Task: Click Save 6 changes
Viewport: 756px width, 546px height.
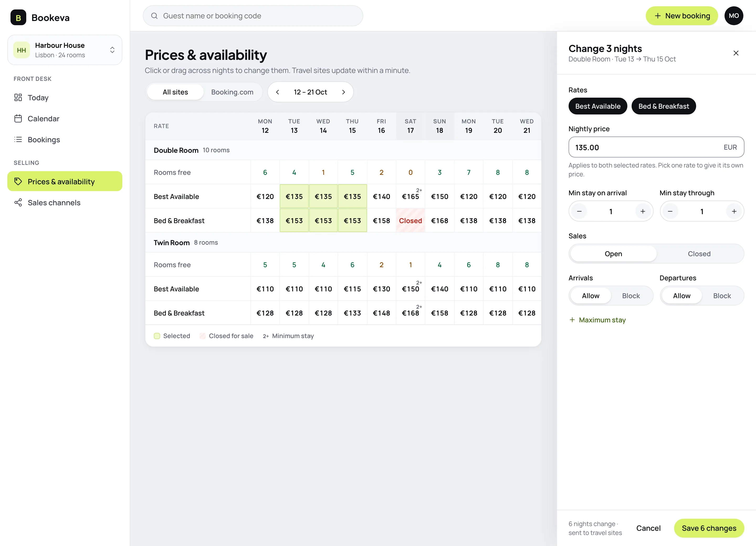Action: pos(709,528)
